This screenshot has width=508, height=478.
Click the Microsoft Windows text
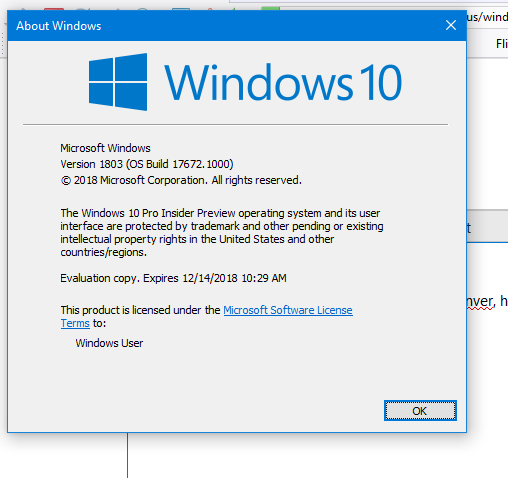point(105,148)
